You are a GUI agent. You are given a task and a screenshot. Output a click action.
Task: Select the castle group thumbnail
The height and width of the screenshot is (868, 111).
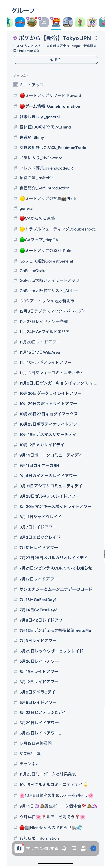pyautogui.click(x=32, y=22)
